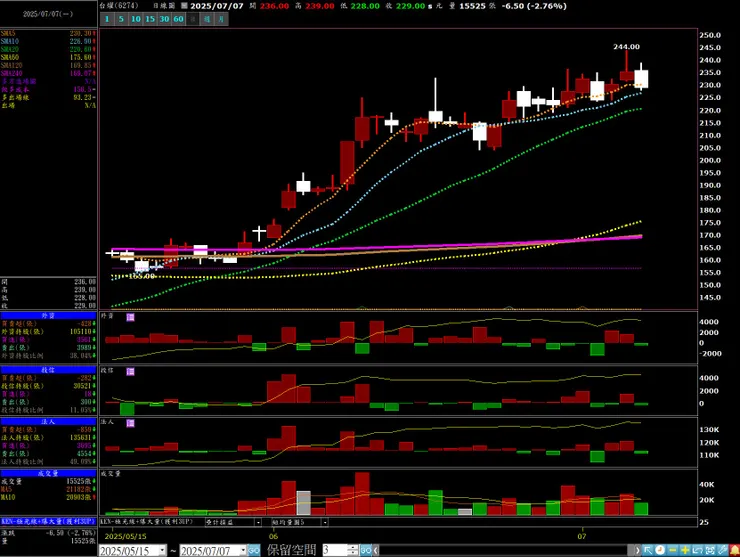Click the 244.00 high price label
This screenshot has width=740, height=557.
pos(626,47)
